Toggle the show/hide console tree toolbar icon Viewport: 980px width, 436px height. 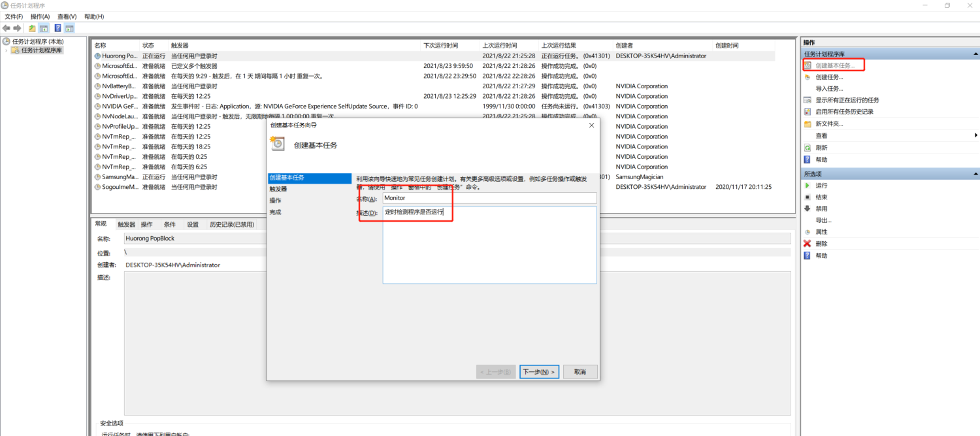pyautogui.click(x=44, y=28)
